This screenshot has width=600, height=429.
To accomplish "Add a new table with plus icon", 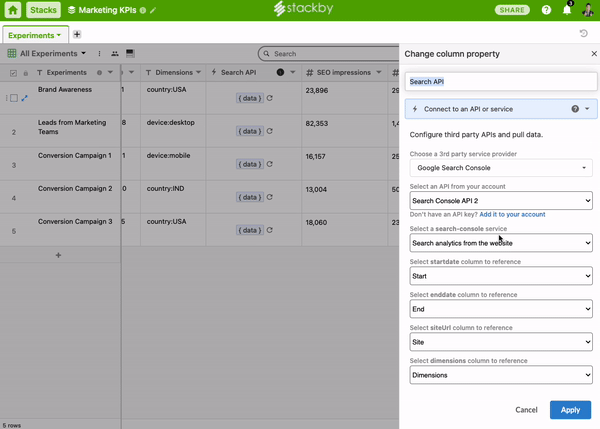I will click(77, 34).
